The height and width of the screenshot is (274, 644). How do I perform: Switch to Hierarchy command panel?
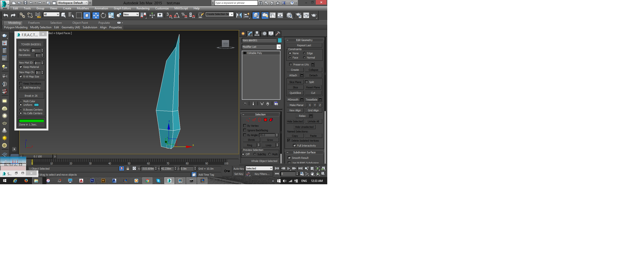pyautogui.click(x=257, y=34)
